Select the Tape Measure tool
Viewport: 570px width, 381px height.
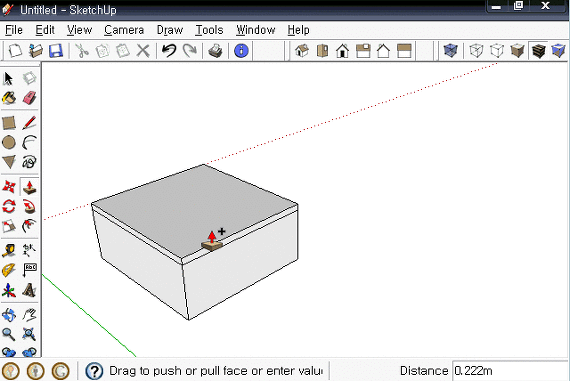point(9,250)
